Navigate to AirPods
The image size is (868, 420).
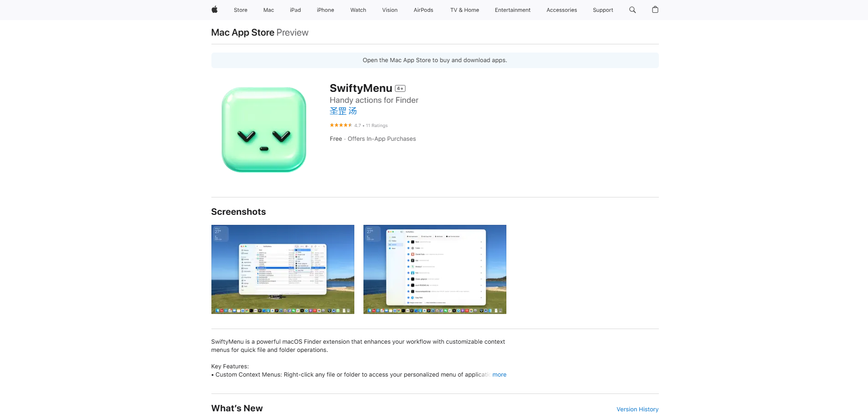pyautogui.click(x=423, y=10)
